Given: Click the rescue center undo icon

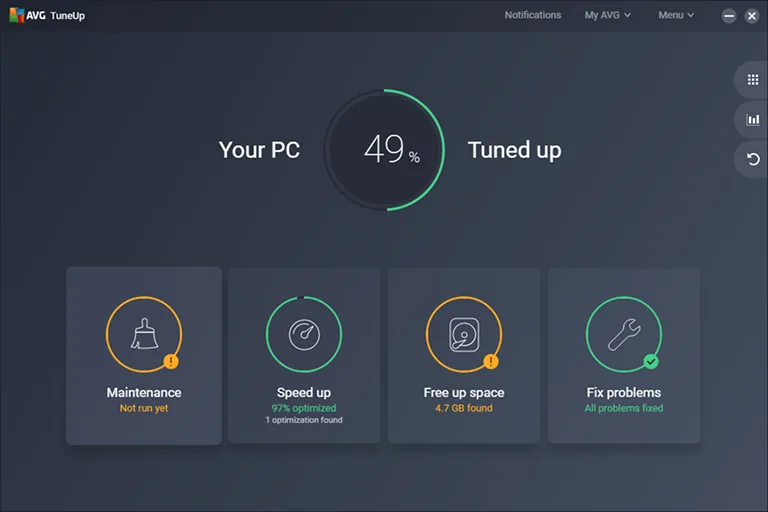Looking at the screenshot, I should pyautogui.click(x=753, y=159).
